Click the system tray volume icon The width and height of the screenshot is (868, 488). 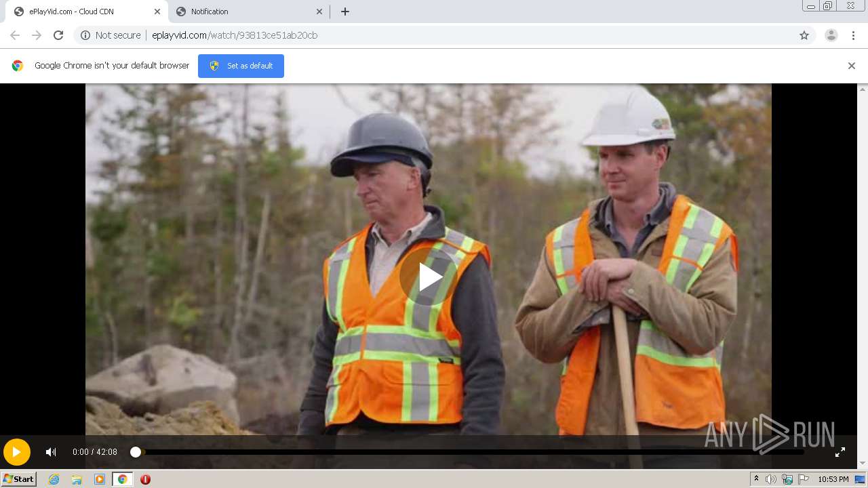coord(771,479)
